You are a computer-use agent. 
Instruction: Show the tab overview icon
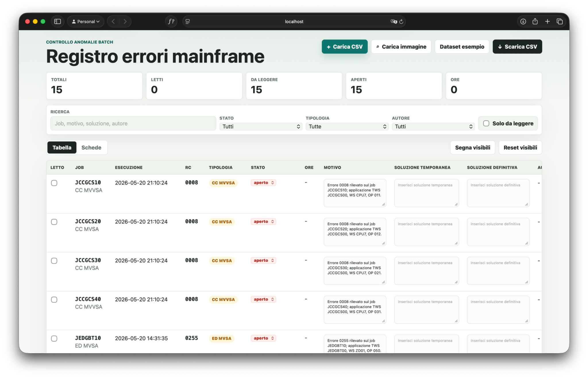[x=560, y=22]
